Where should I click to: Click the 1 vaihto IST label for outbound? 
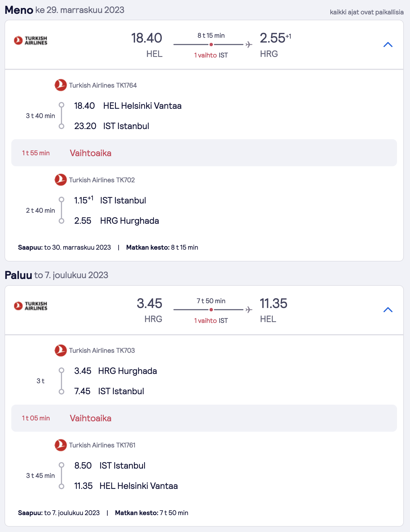point(211,55)
